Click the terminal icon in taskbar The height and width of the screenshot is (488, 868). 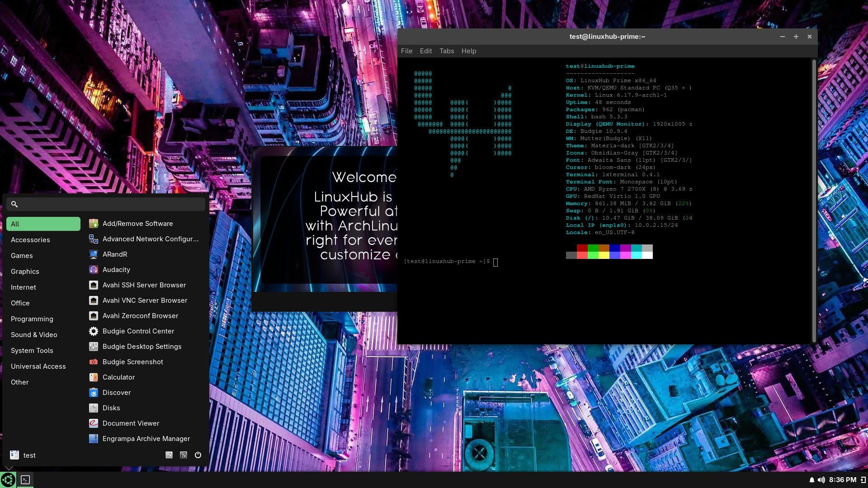(x=25, y=480)
